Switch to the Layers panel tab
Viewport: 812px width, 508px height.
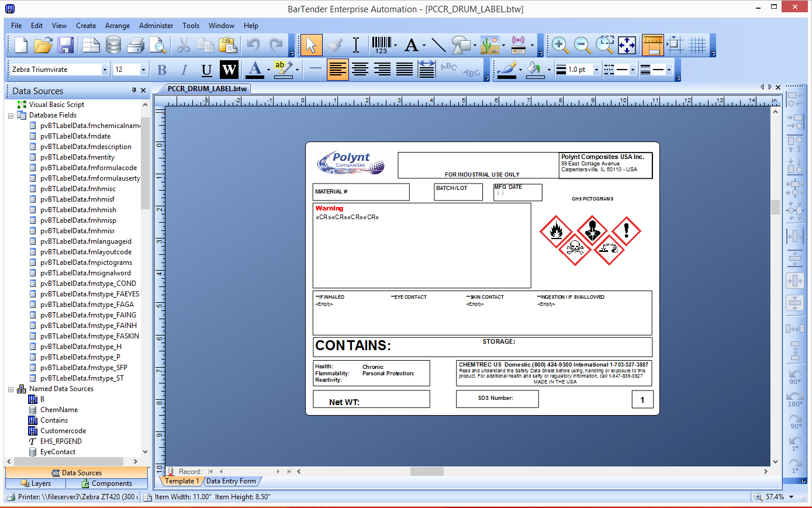[x=36, y=483]
